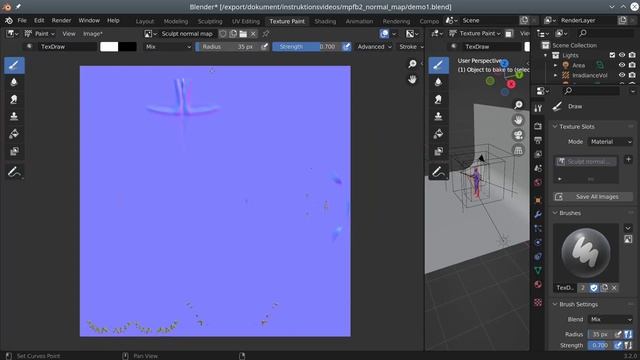640x360 pixels.
Task: Switch orthographic/perspective grid icon in viewport
Action: point(518,150)
